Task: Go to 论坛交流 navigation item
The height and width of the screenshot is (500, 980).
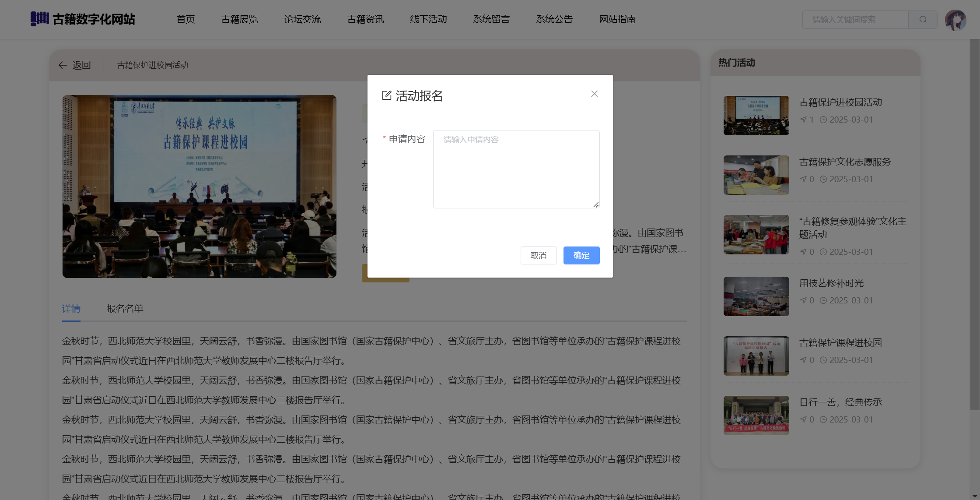Action: point(302,19)
